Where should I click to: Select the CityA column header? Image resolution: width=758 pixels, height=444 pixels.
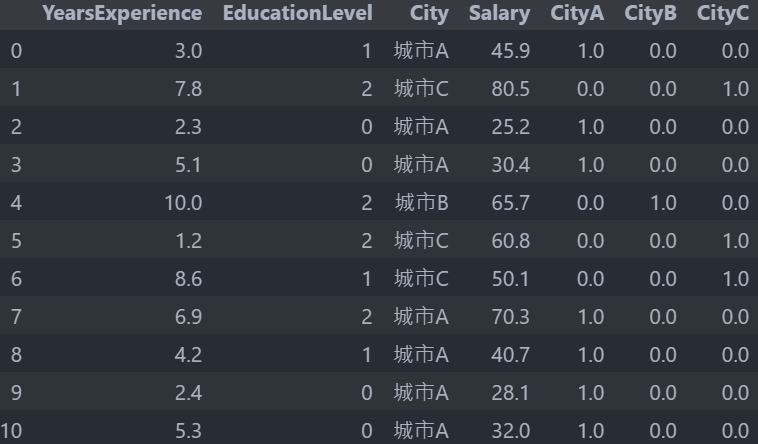tap(577, 14)
